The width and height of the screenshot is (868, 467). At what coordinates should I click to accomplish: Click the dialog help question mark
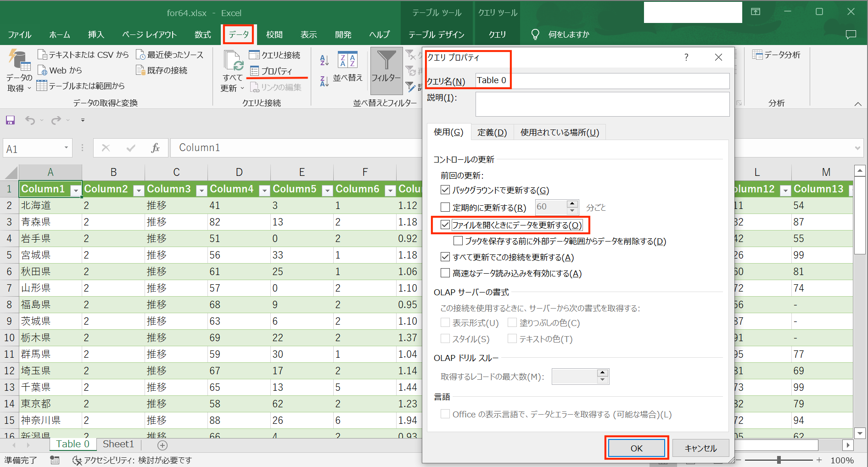pos(686,57)
